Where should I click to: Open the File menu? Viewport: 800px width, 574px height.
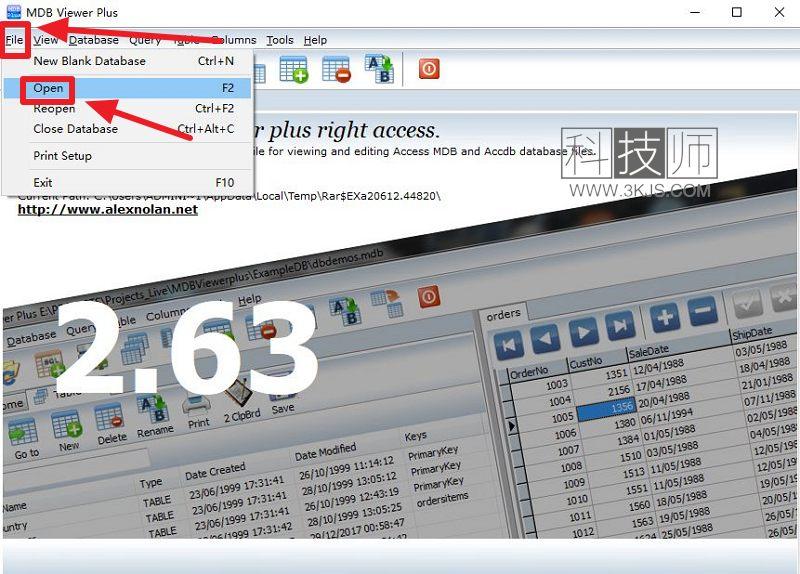pyautogui.click(x=14, y=40)
